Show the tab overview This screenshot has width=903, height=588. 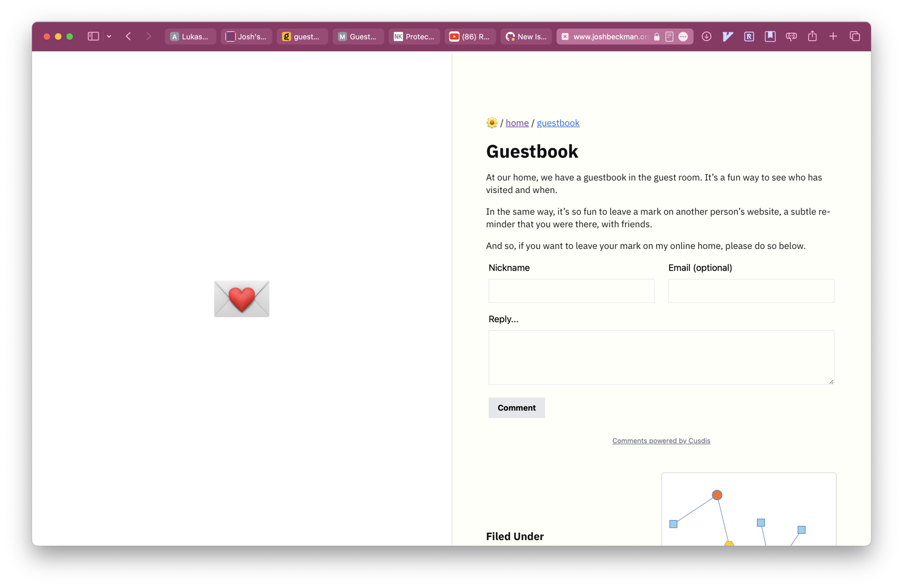pyautogui.click(x=854, y=37)
